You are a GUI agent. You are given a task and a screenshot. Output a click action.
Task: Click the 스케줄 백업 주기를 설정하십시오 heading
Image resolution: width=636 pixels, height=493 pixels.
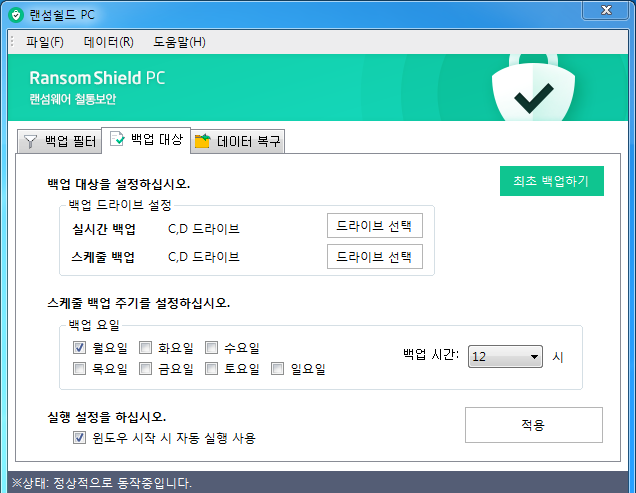pyautogui.click(x=139, y=303)
